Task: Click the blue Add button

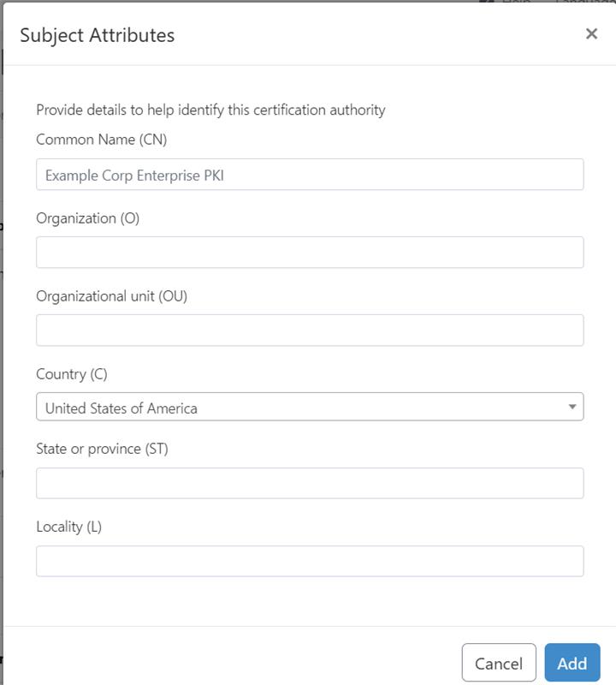Action: click(572, 663)
